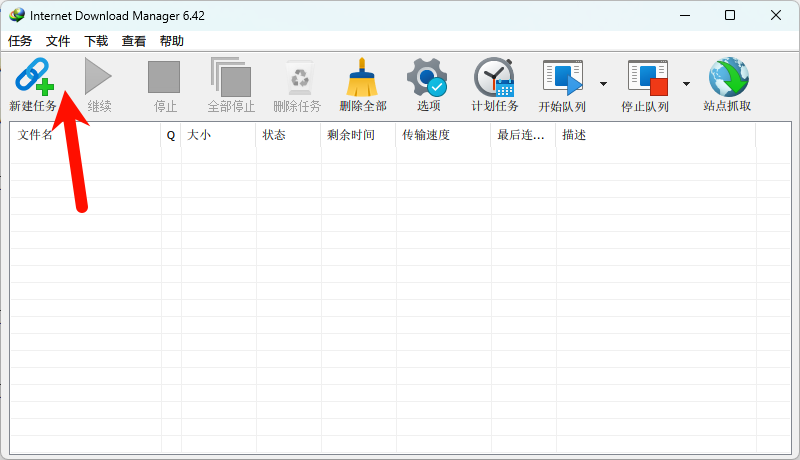Open the 查看 menu
Viewport: 800px width, 460px height.
pyautogui.click(x=134, y=41)
